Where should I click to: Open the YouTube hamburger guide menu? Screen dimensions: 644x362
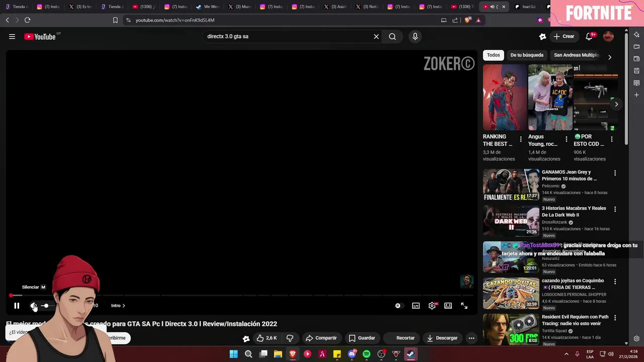pyautogui.click(x=12, y=36)
